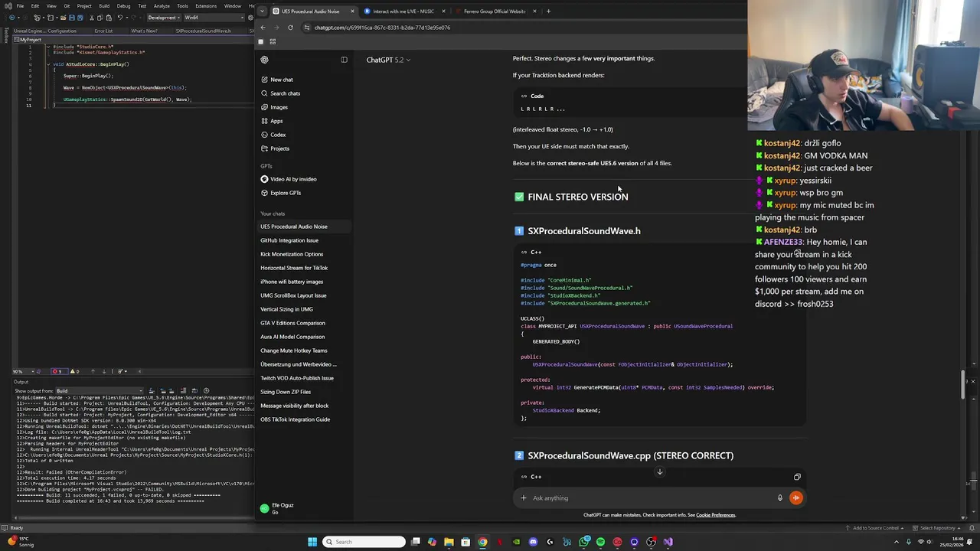Click the microphone dictation icon in message box

pyautogui.click(x=780, y=498)
